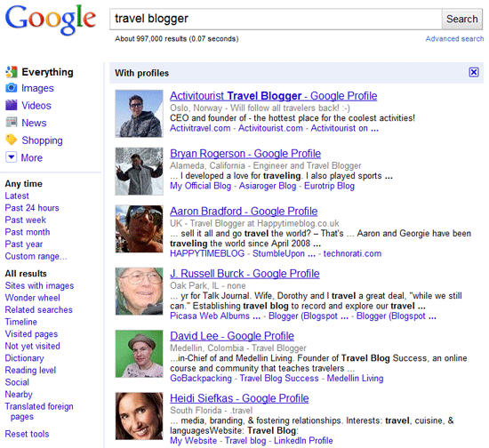Open Medellin Living link
Viewport: 489px width, 448px height.
(356, 379)
